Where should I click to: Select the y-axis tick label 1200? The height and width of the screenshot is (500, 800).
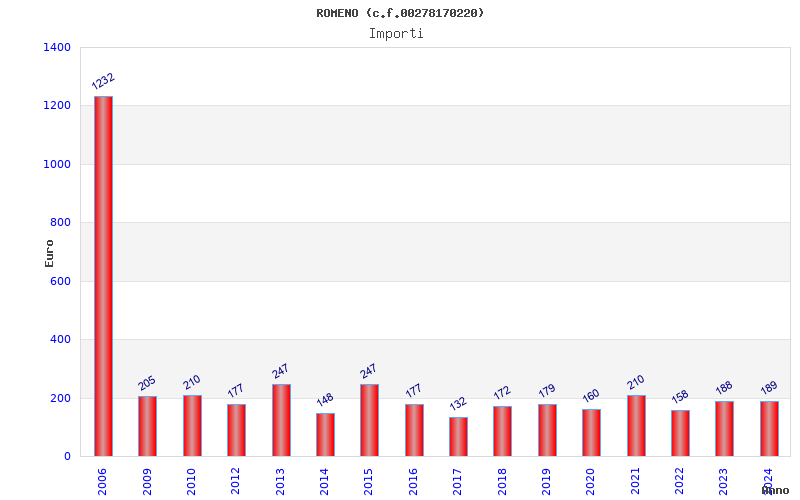[57, 106]
